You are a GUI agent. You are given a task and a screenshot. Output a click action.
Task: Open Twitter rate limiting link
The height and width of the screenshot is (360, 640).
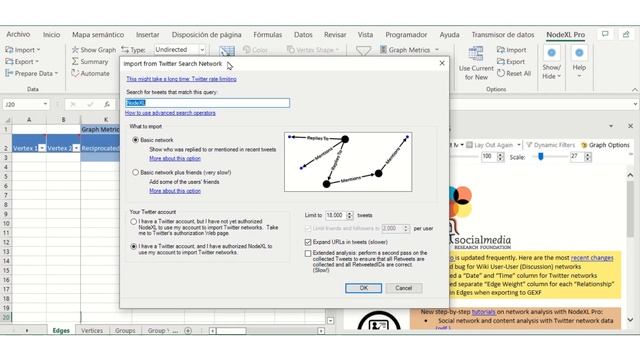(181, 79)
